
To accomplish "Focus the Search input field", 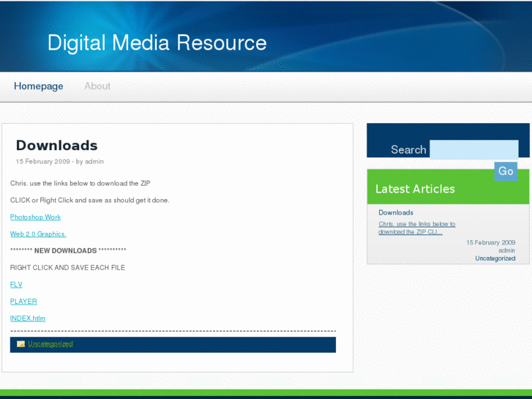I will [x=474, y=150].
